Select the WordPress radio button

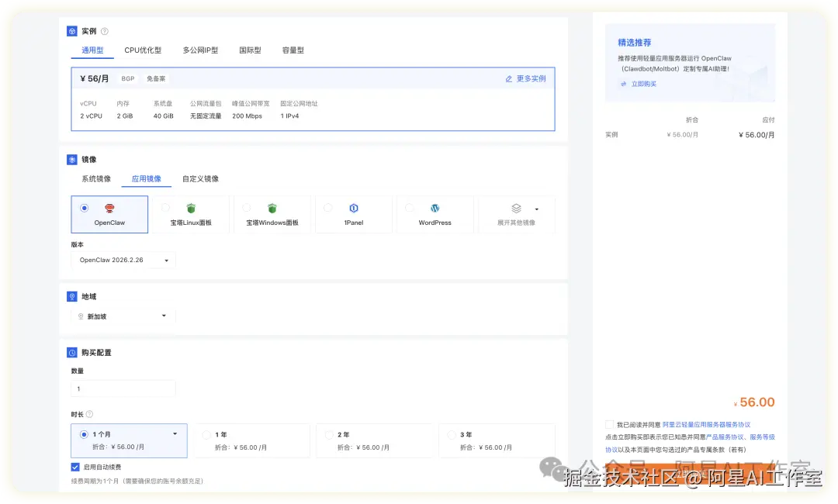pos(410,208)
